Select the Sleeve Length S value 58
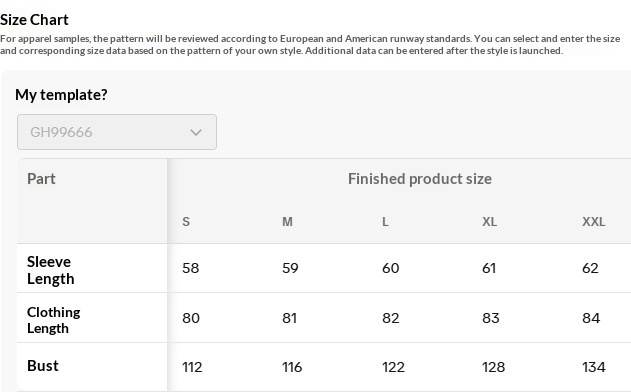Image resolution: width=631 pixels, height=392 pixels. coord(190,268)
